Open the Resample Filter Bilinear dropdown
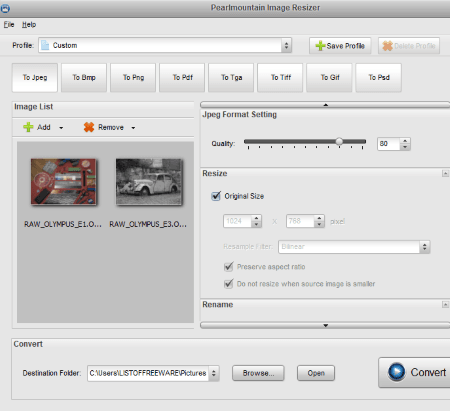This screenshot has width=450, height=411. [x=424, y=247]
